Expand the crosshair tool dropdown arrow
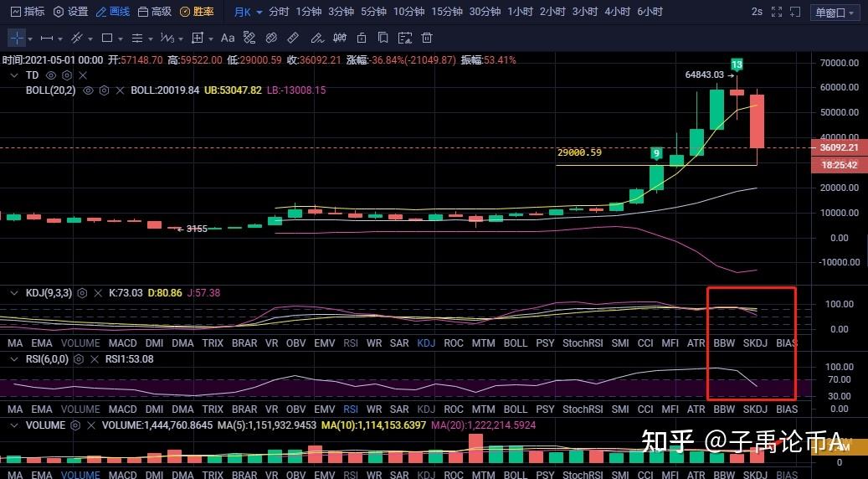The height and width of the screenshot is (479, 868). tap(30, 39)
